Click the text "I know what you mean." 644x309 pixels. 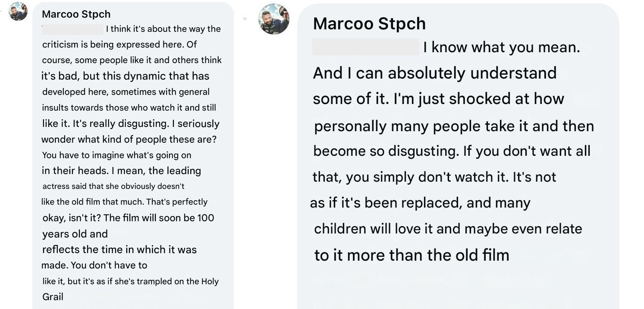click(x=502, y=47)
